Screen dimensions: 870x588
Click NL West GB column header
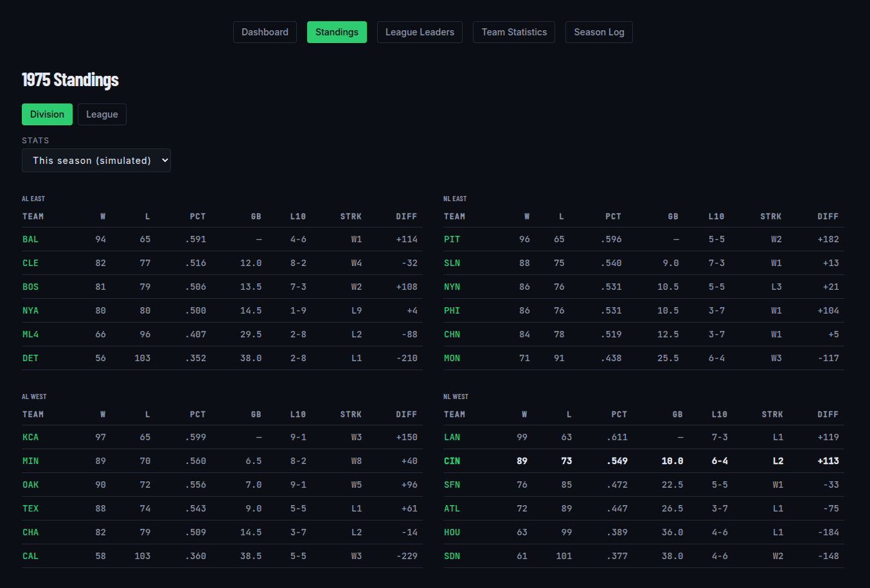pos(677,414)
